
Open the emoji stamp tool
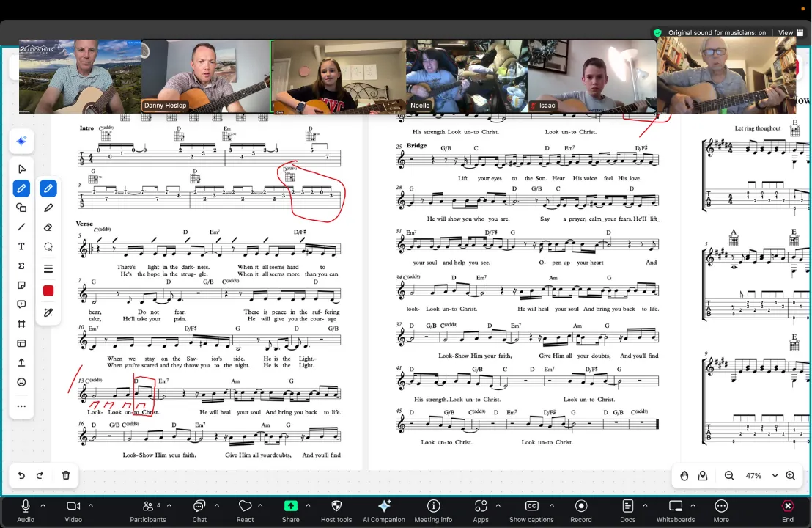click(21, 382)
